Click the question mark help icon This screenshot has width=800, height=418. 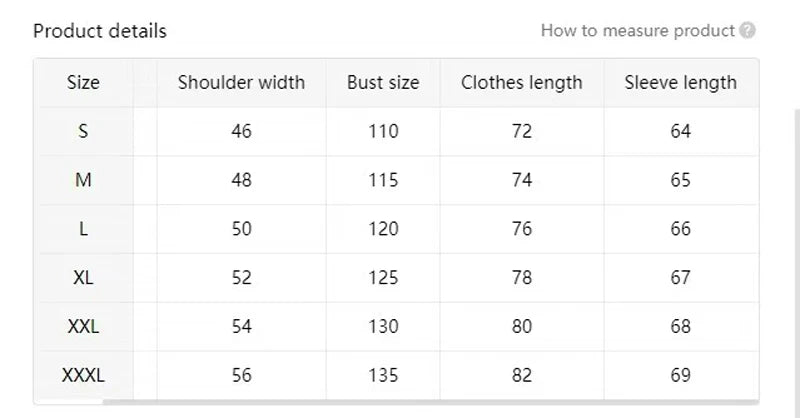(x=747, y=31)
